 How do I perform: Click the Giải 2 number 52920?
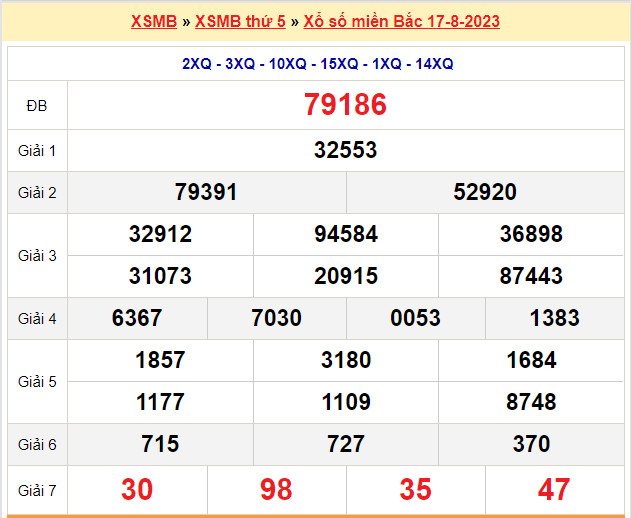(485, 192)
